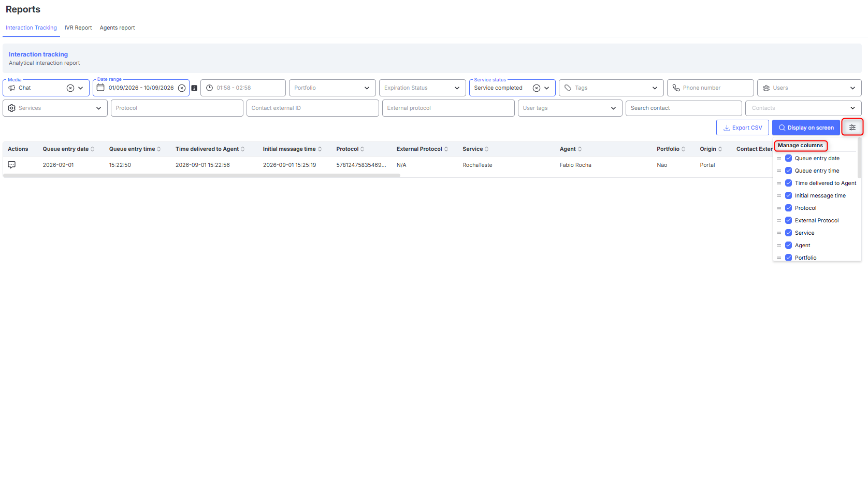This screenshot has height=482, width=868.
Task: Sort by Service column header
Action: pyautogui.click(x=486, y=149)
